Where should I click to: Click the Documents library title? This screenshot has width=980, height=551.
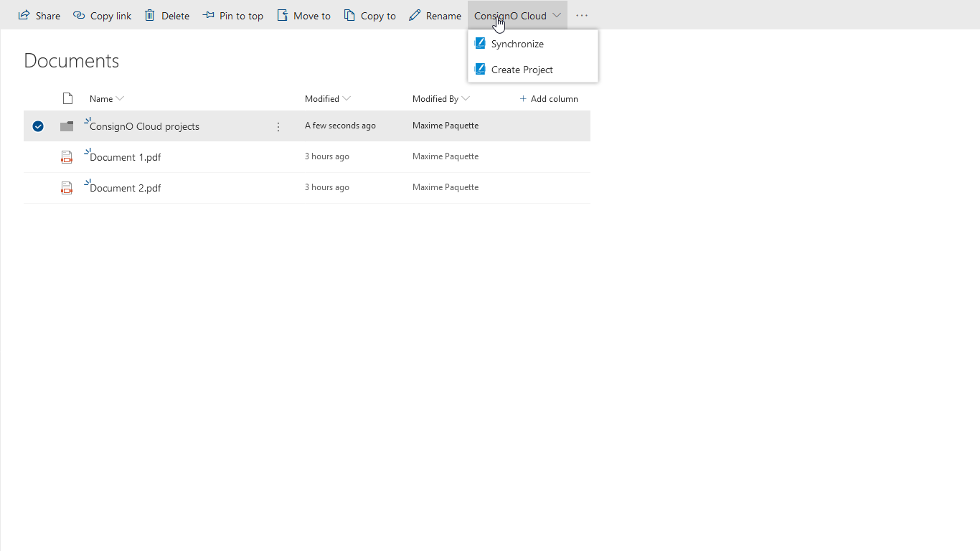pos(72,61)
